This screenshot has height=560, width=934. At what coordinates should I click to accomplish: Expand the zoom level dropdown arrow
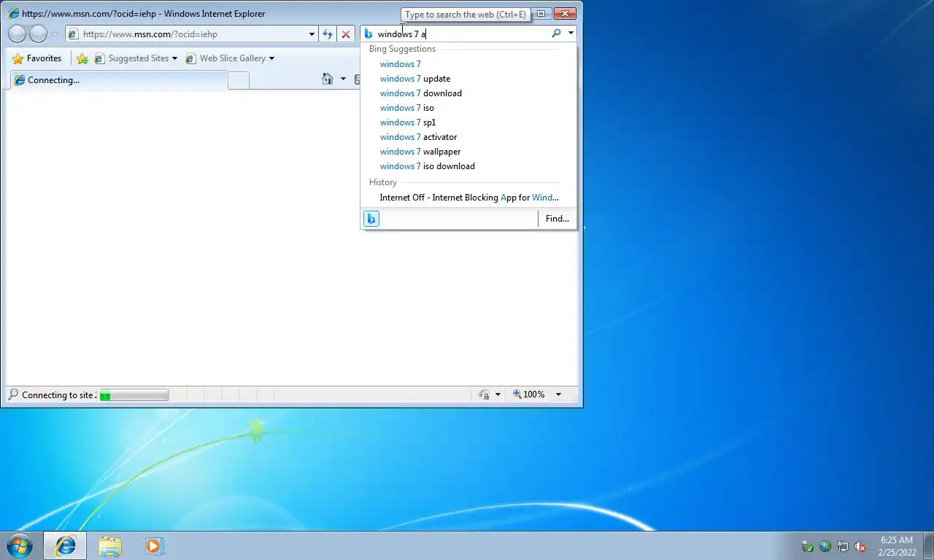pos(558,394)
